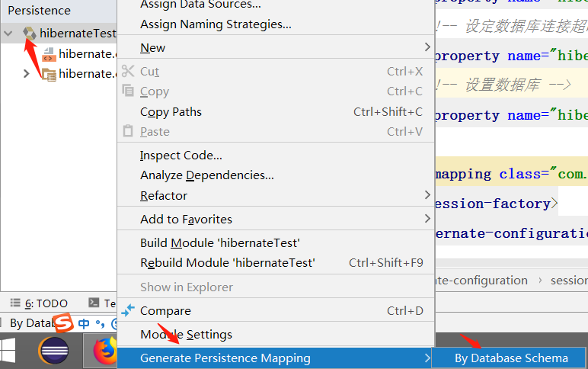Click Rebuild Module 'hibernateTest'

click(227, 262)
